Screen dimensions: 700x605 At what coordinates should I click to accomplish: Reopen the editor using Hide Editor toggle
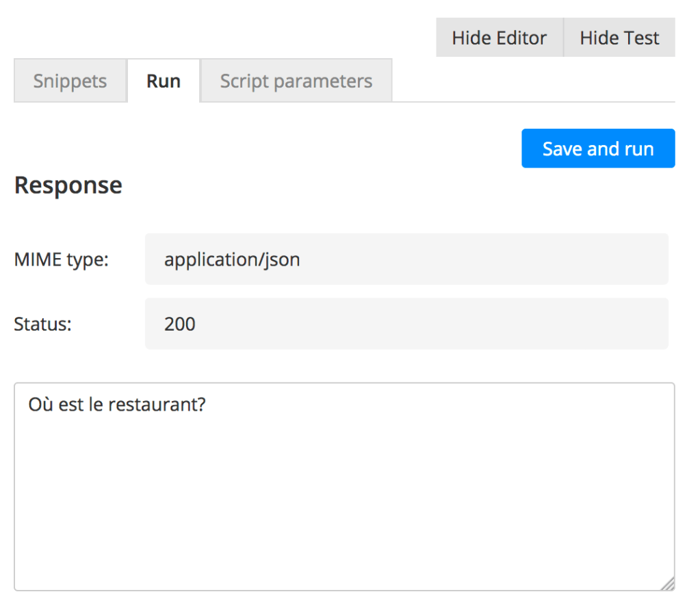[499, 38]
